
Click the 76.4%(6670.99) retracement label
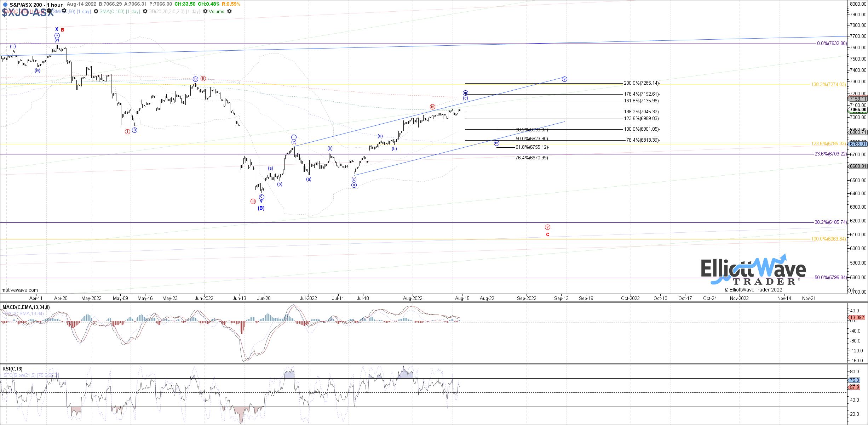click(532, 158)
